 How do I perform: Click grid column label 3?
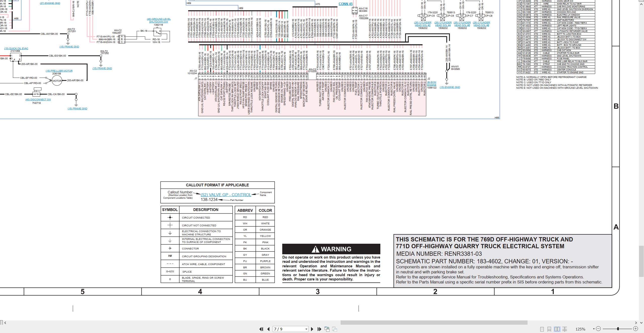pyautogui.click(x=318, y=292)
